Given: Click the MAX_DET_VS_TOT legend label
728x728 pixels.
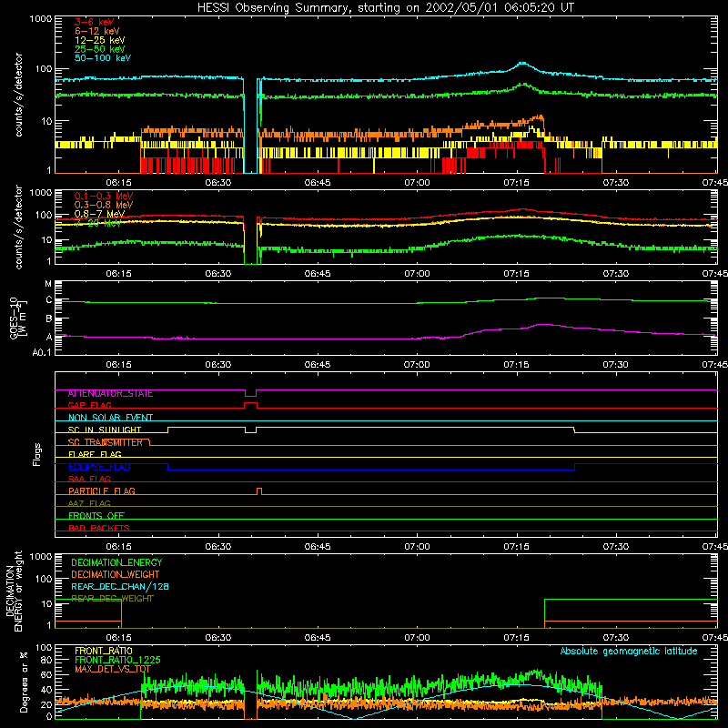Looking at the screenshot, I should (x=112, y=669).
